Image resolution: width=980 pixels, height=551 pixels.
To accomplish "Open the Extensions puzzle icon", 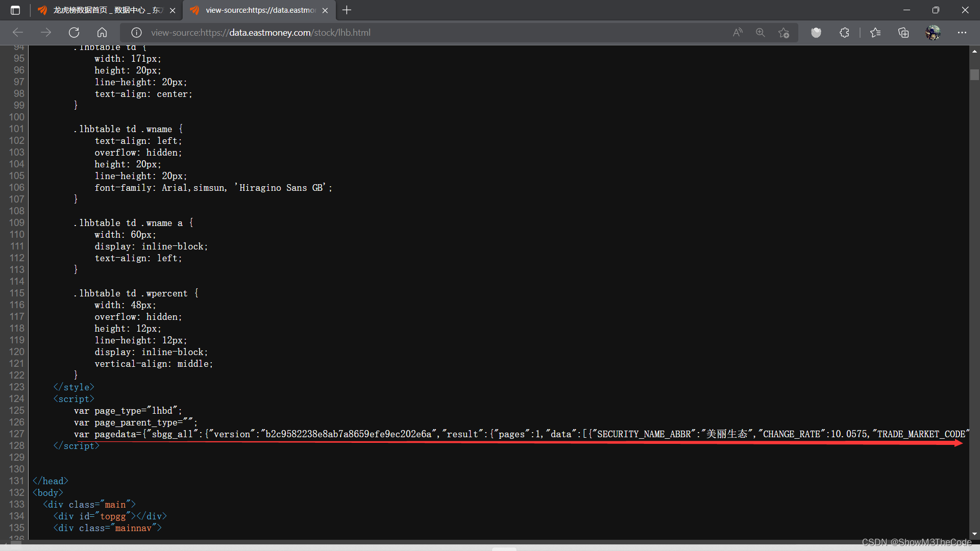I will click(844, 33).
